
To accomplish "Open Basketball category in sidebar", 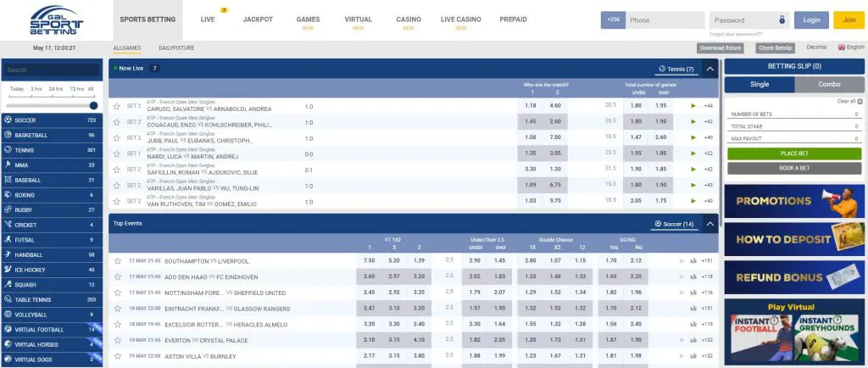I will click(52, 135).
